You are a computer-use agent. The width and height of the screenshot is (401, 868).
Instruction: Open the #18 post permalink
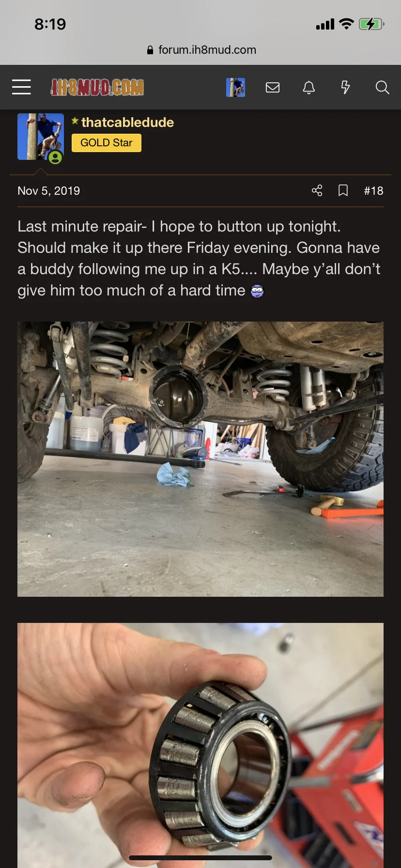click(x=373, y=191)
